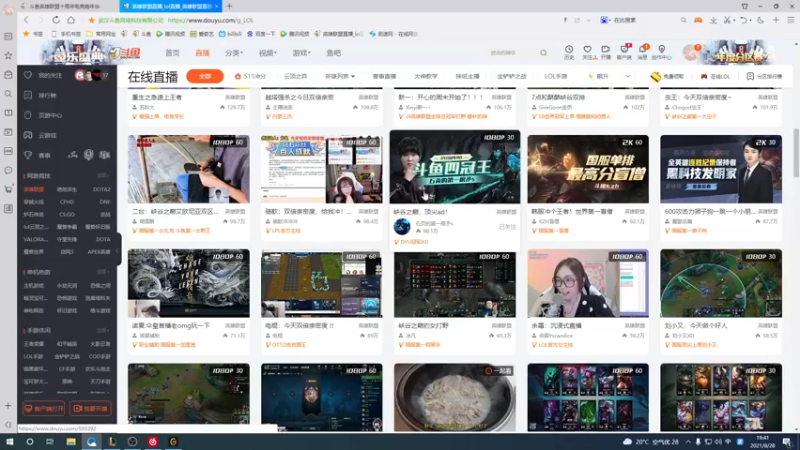Select the LOL手游 filter tab
The width and height of the screenshot is (800, 450).
coord(556,76)
